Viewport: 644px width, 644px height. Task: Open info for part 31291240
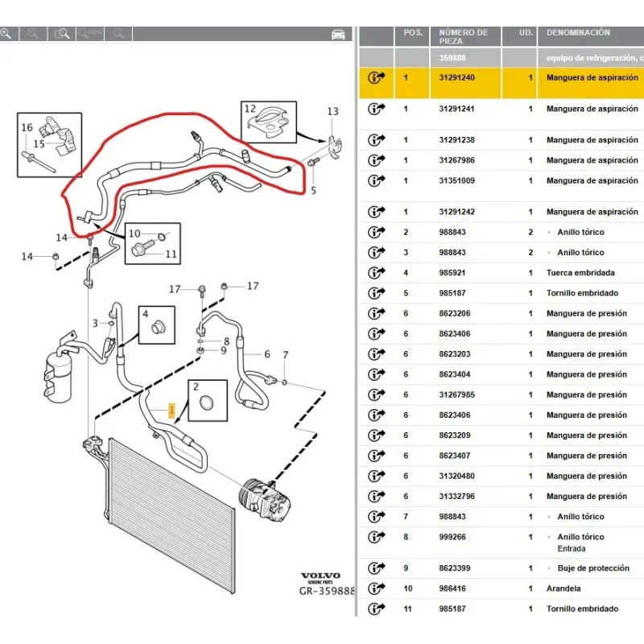point(376,78)
